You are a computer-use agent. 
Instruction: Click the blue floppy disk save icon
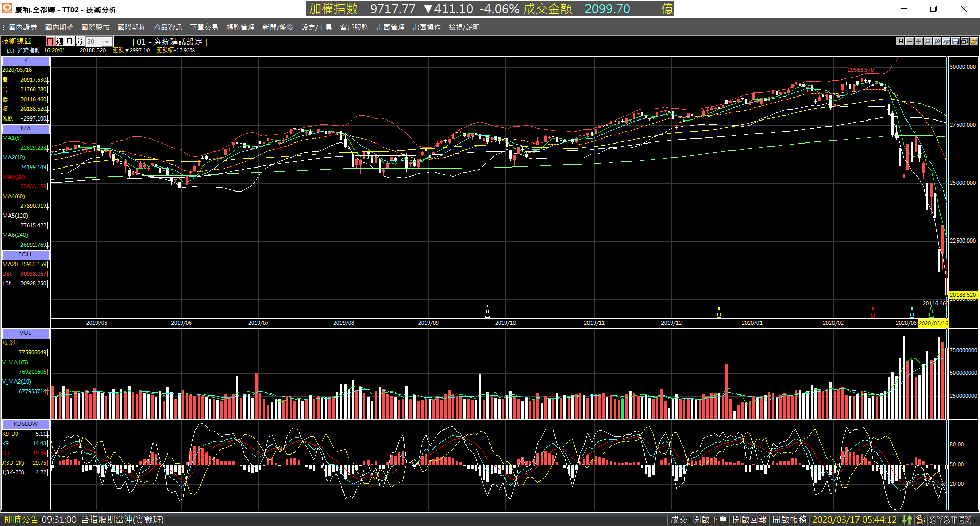(955, 41)
